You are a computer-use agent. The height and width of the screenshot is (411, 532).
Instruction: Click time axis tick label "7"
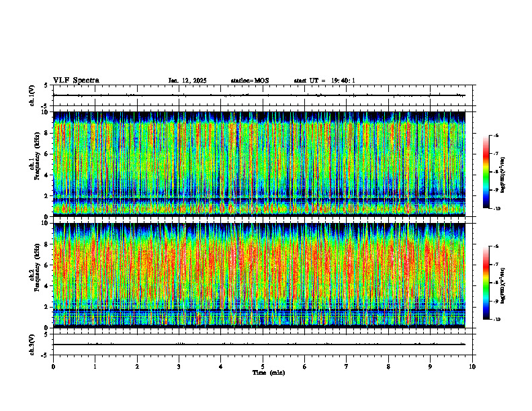[347, 367]
